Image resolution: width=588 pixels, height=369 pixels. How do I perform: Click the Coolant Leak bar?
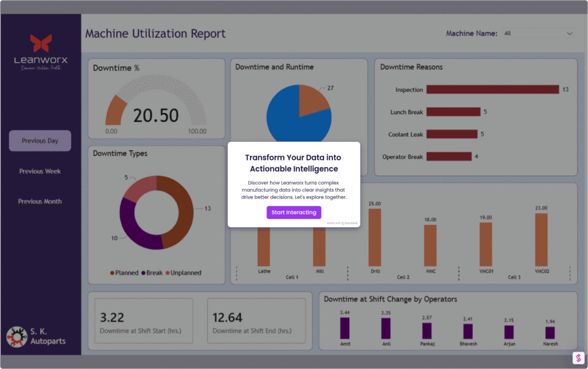(451, 134)
